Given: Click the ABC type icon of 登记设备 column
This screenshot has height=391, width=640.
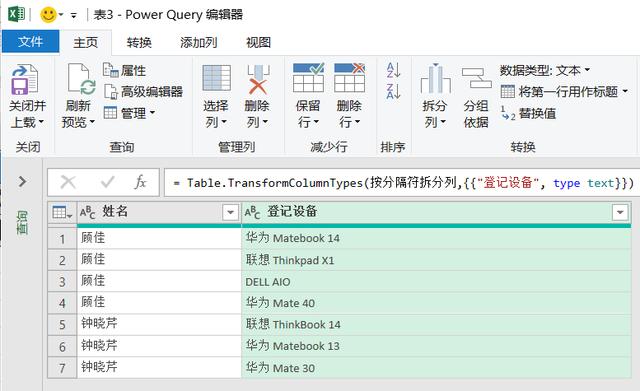Looking at the screenshot, I should click(x=252, y=212).
